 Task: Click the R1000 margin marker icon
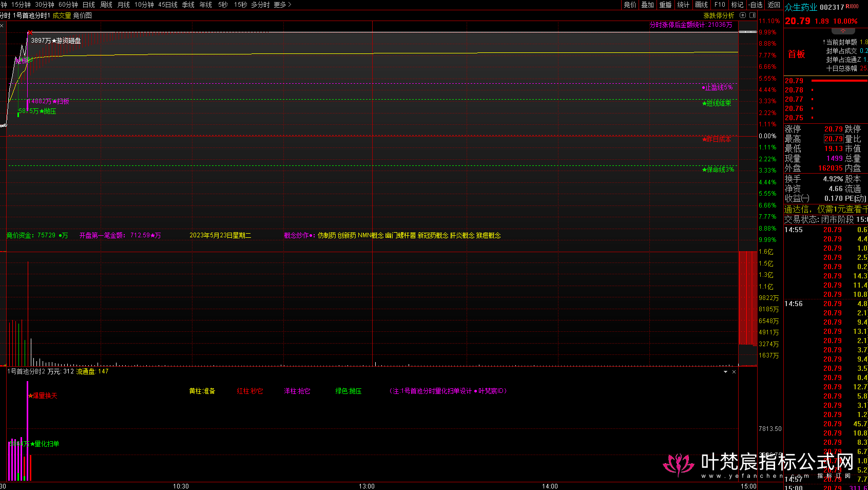click(x=852, y=6)
